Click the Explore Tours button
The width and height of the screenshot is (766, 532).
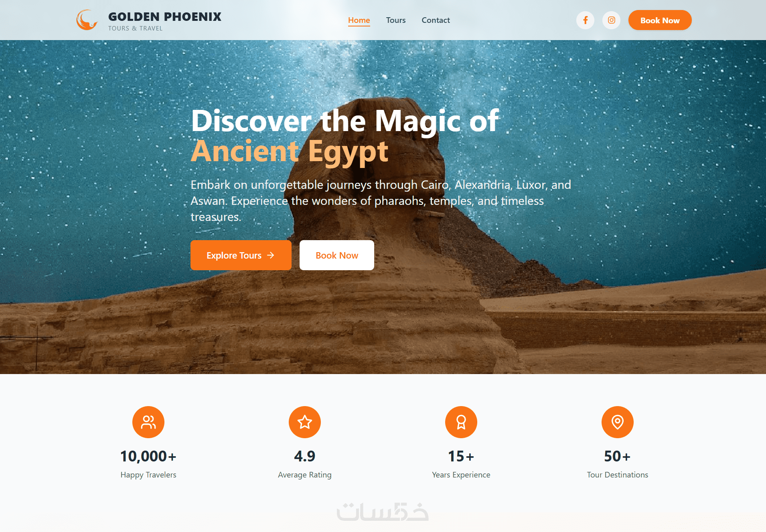click(x=241, y=255)
